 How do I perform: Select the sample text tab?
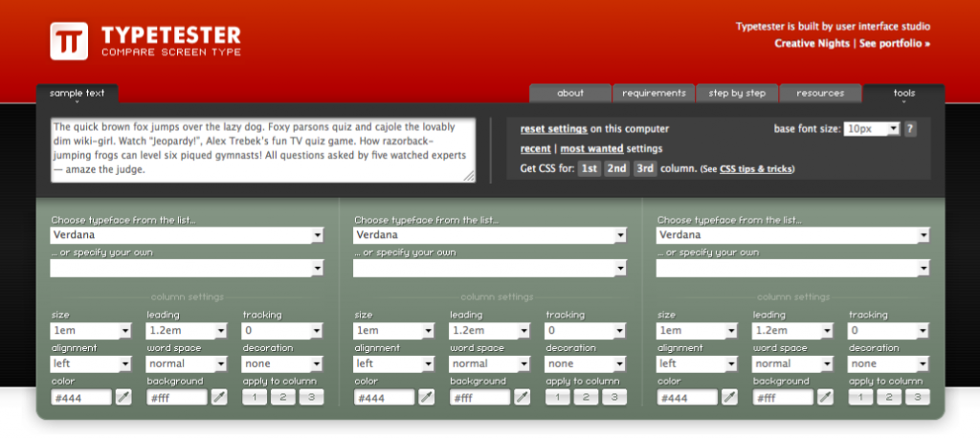[77, 94]
